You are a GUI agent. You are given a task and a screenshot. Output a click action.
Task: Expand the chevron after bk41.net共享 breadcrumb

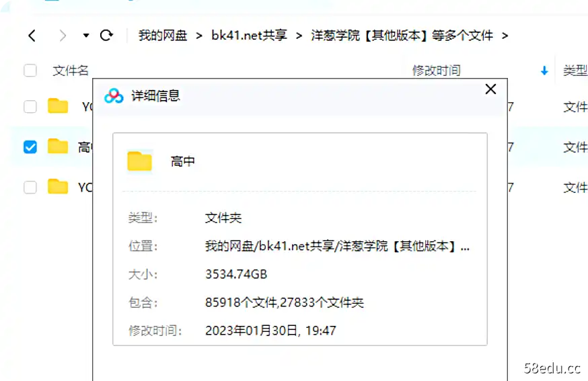(299, 36)
